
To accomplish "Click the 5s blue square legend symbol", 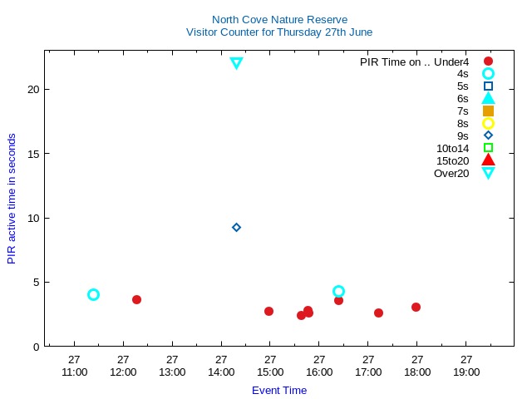I will [x=488, y=86].
